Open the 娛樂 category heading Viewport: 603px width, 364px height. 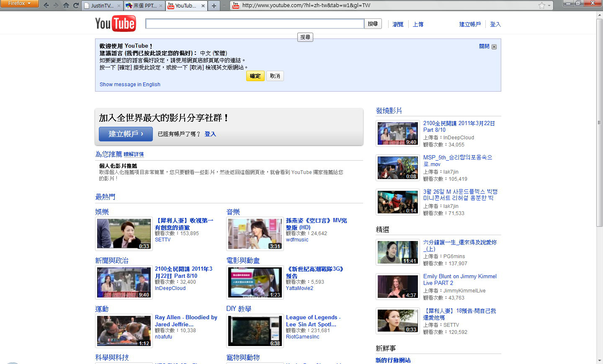pyautogui.click(x=102, y=212)
